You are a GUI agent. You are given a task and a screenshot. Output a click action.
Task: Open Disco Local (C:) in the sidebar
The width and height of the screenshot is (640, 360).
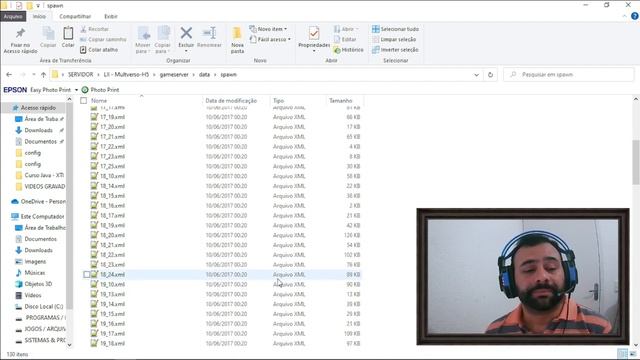(x=39, y=307)
